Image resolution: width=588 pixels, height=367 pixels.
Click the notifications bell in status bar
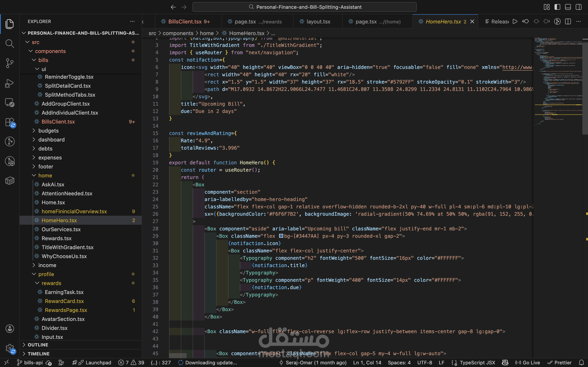pyautogui.click(x=581, y=363)
